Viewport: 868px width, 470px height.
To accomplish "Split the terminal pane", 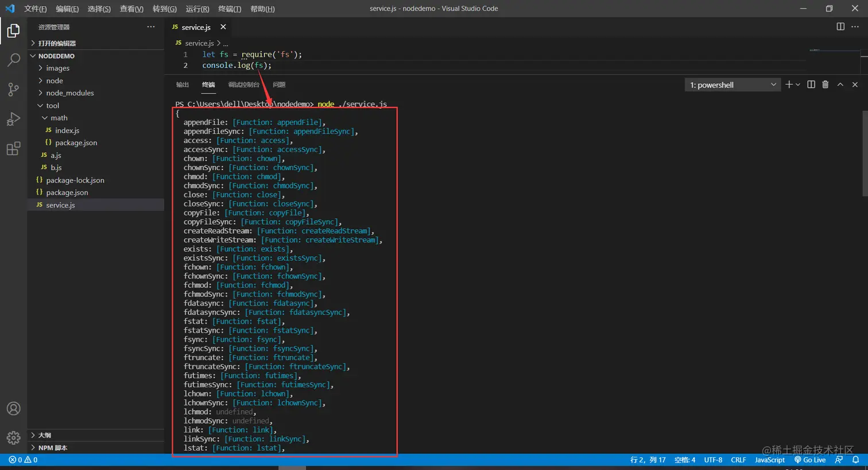I will coord(811,84).
